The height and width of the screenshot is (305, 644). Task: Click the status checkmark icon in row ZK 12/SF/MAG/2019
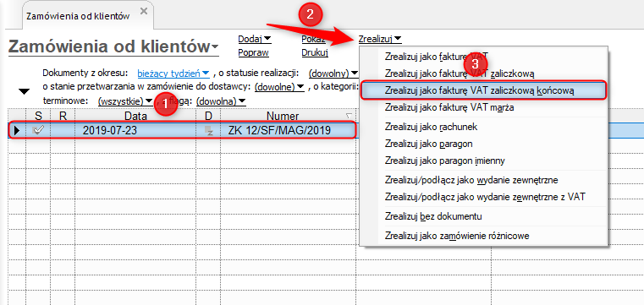tap(38, 131)
